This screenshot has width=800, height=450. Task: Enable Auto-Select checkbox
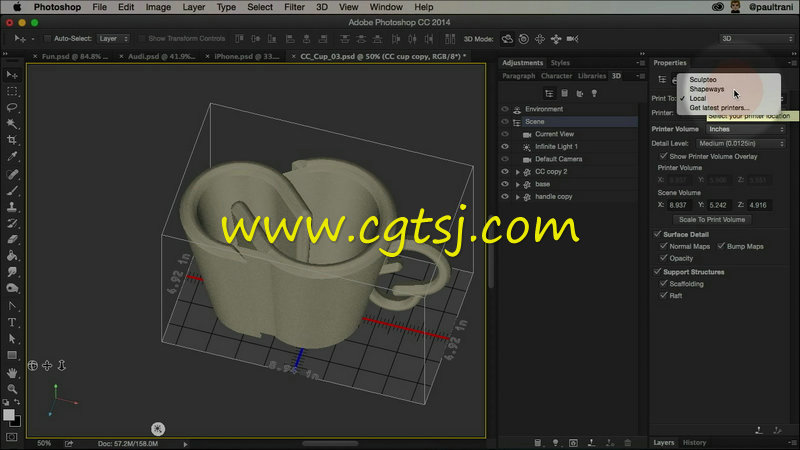coord(47,39)
